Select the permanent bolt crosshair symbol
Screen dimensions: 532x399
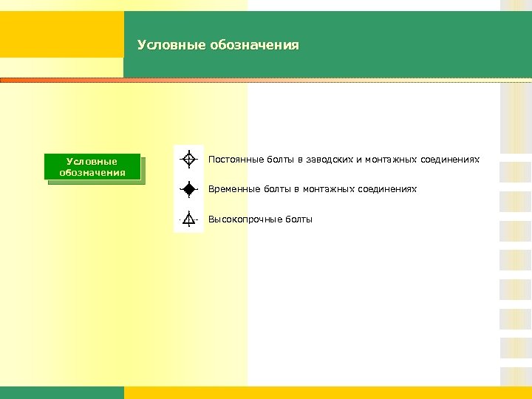(x=188, y=159)
